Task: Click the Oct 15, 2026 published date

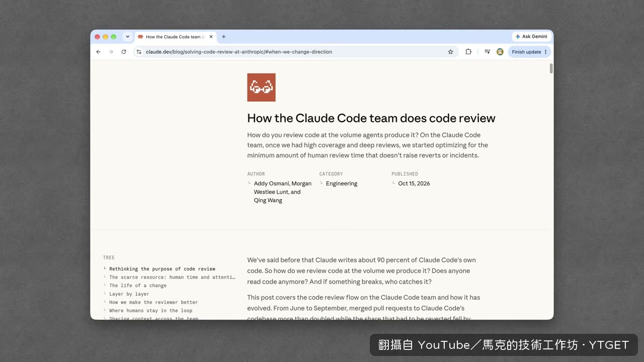Action: click(x=414, y=184)
